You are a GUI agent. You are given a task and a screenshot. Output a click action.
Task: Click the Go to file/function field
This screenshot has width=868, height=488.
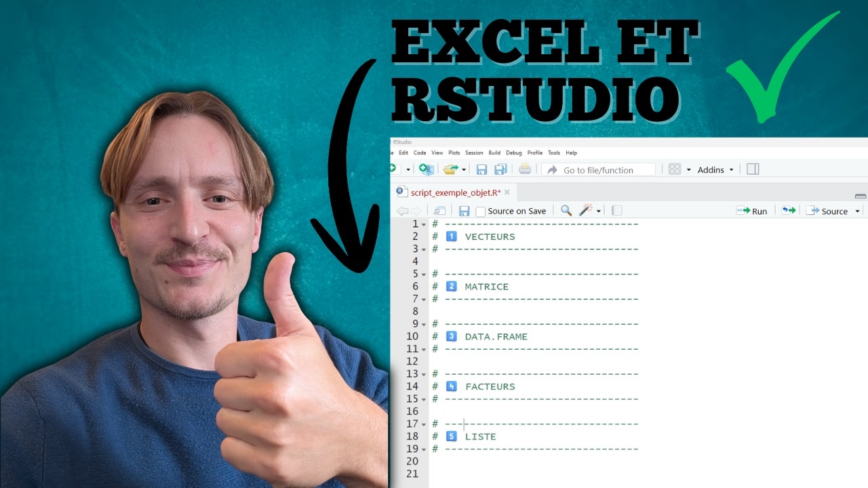point(599,169)
